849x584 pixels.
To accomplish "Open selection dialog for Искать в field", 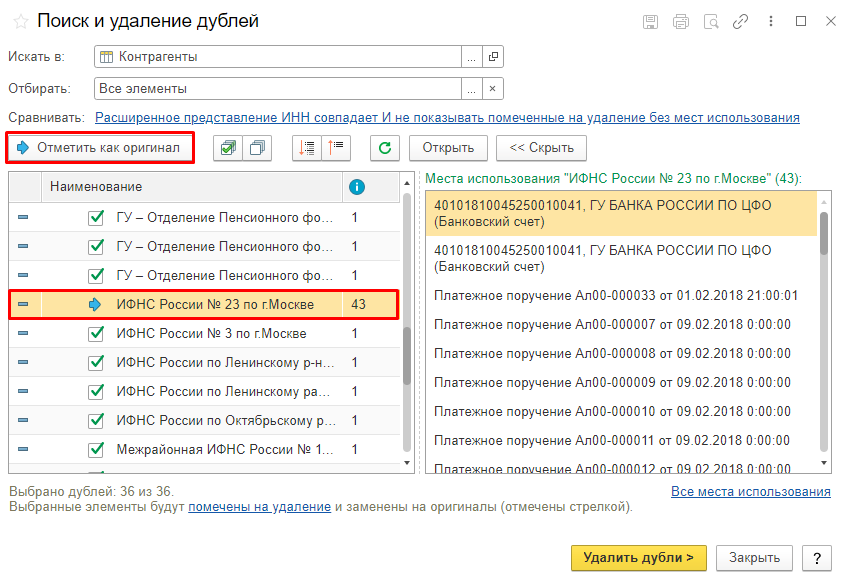I will (471, 57).
